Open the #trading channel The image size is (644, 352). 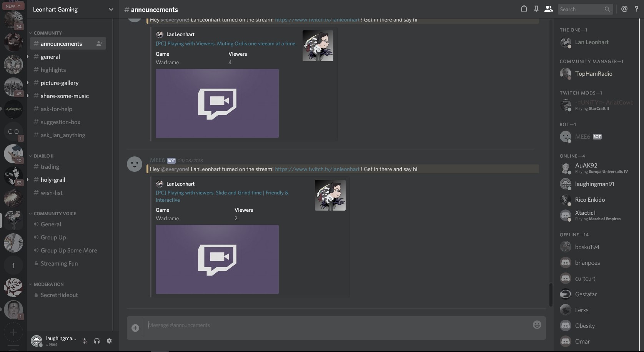tap(50, 167)
